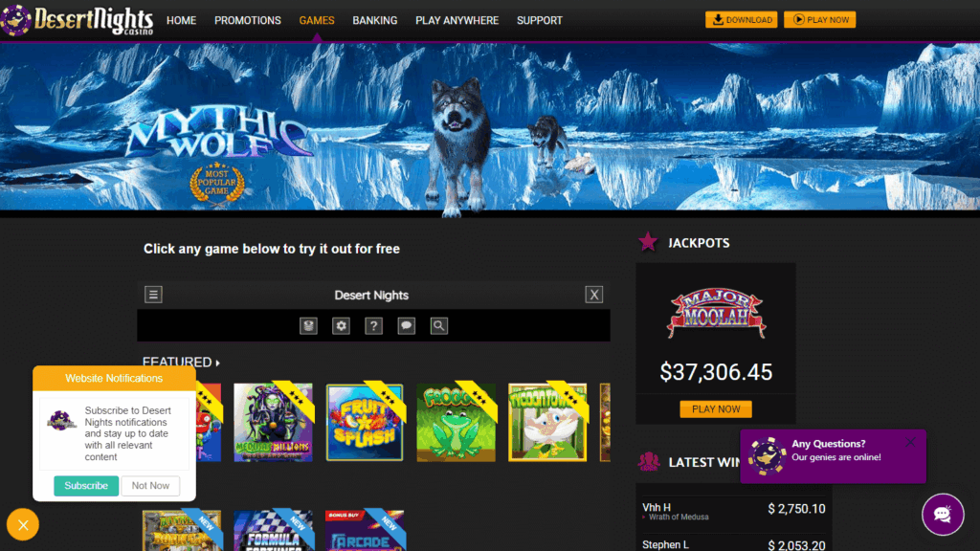The image size is (980, 551).
Task: Dismiss the Any Questions chat popup
Action: click(909, 443)
